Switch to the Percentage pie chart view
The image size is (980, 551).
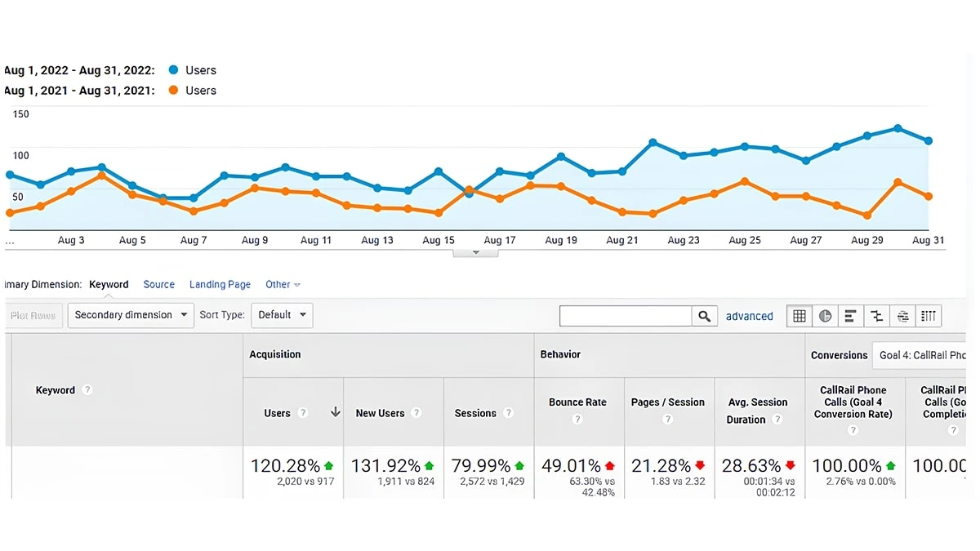pyautogui.click(x=825, y=316)
